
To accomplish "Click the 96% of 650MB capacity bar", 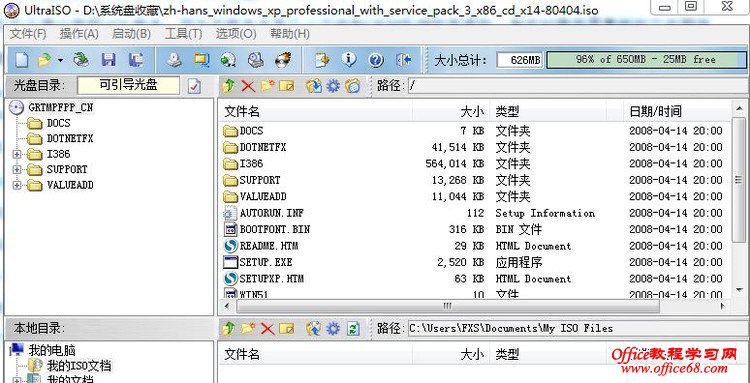I will click(x=646, y=60).
